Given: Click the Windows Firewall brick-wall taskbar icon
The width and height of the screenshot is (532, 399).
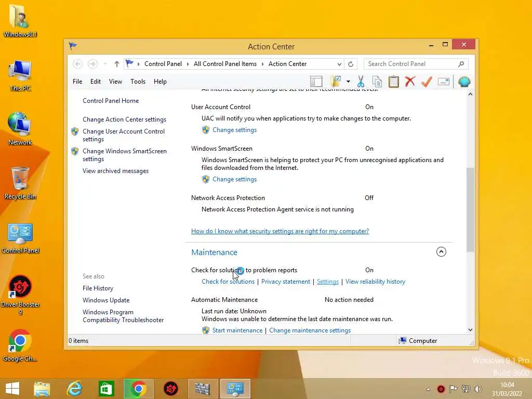Looking at the screenshot, I should click(203, 389).
